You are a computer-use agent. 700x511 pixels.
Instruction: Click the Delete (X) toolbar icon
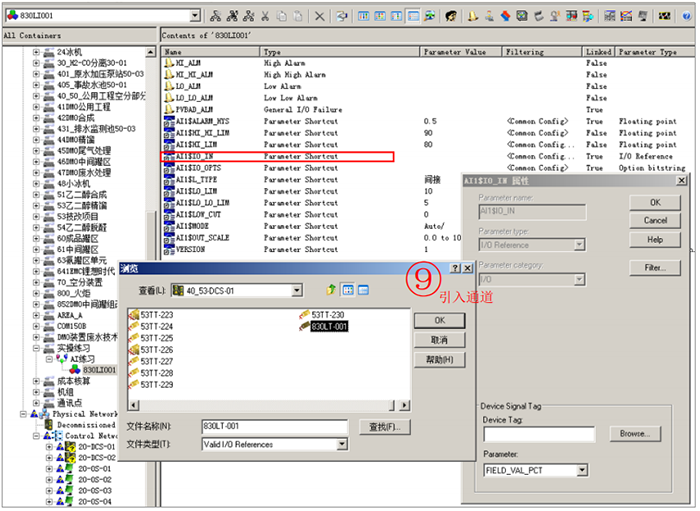(x=320, y=16)
